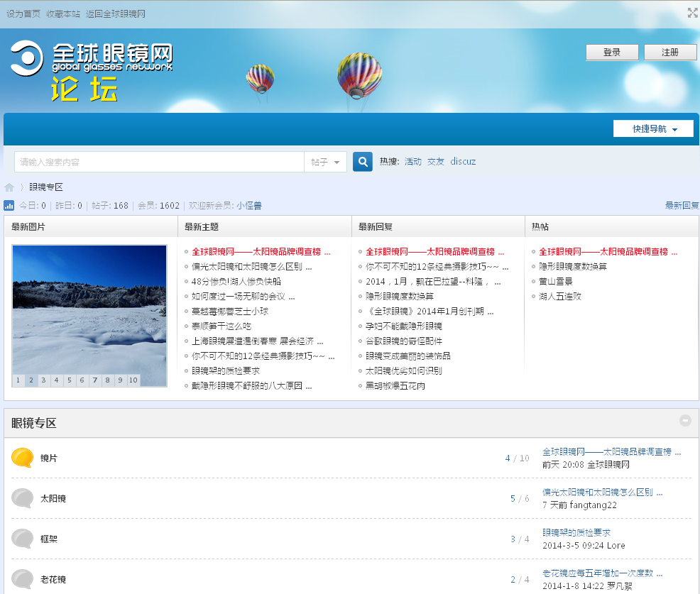Image resolution: width=700 pixels, height=594 pixels.
Task: Click the gray 太阳镜 forum bubble icon
Action: click(x=23, y=498)
